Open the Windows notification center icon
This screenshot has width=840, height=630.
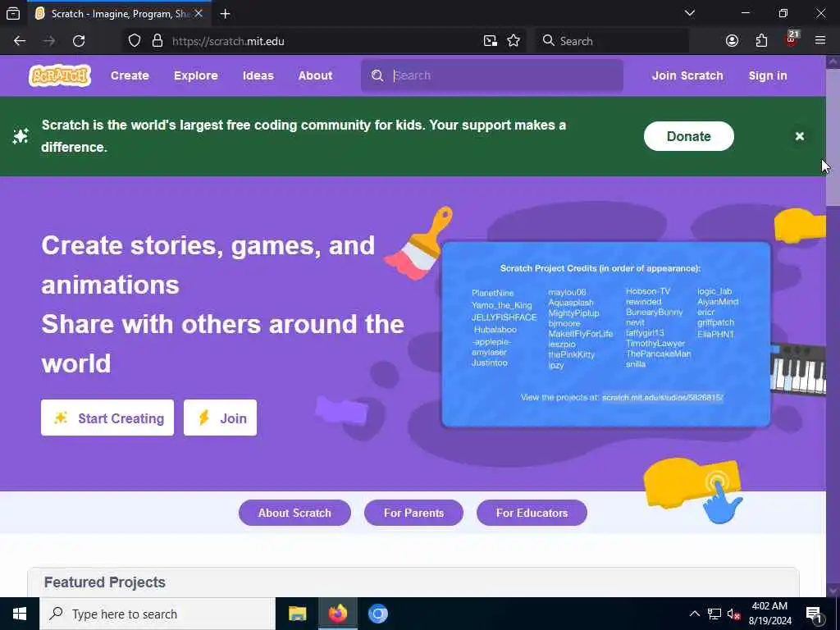(815, 614)
